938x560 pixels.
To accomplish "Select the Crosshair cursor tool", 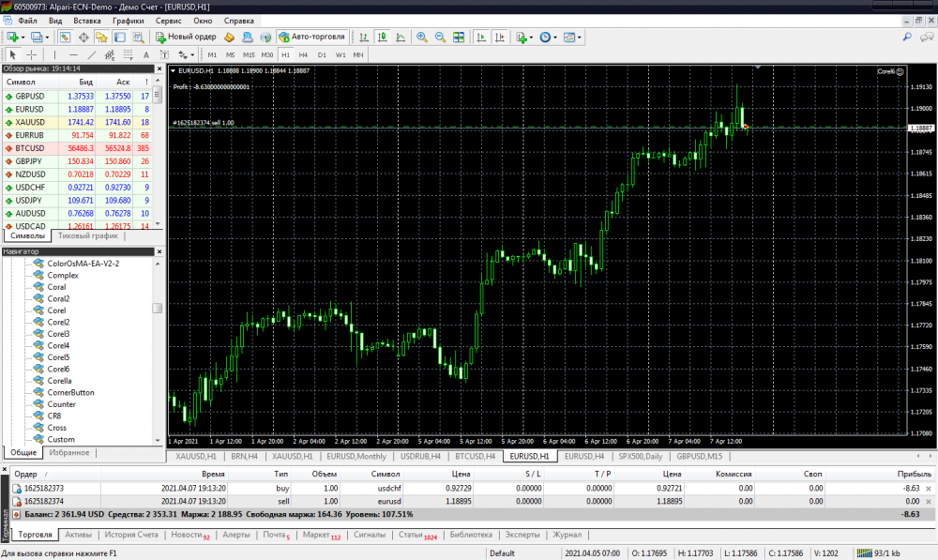I will pyautogui.click(x=31, y=54).
